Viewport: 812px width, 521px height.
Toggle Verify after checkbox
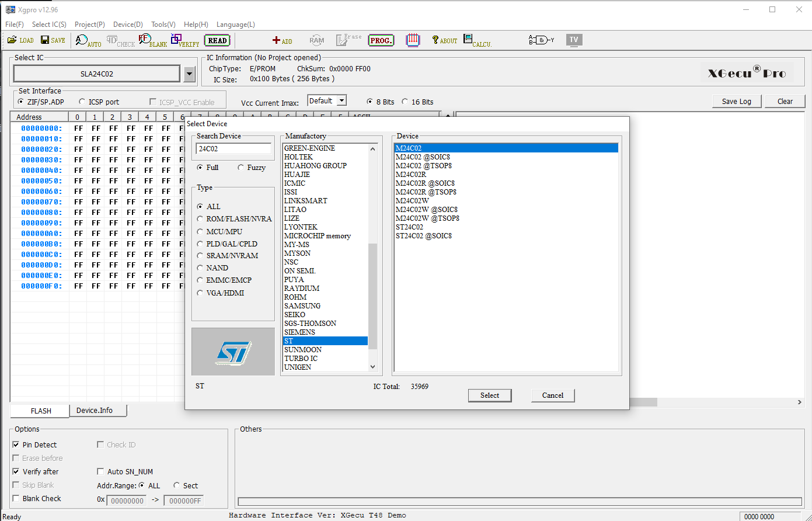(x=36, y=471)
